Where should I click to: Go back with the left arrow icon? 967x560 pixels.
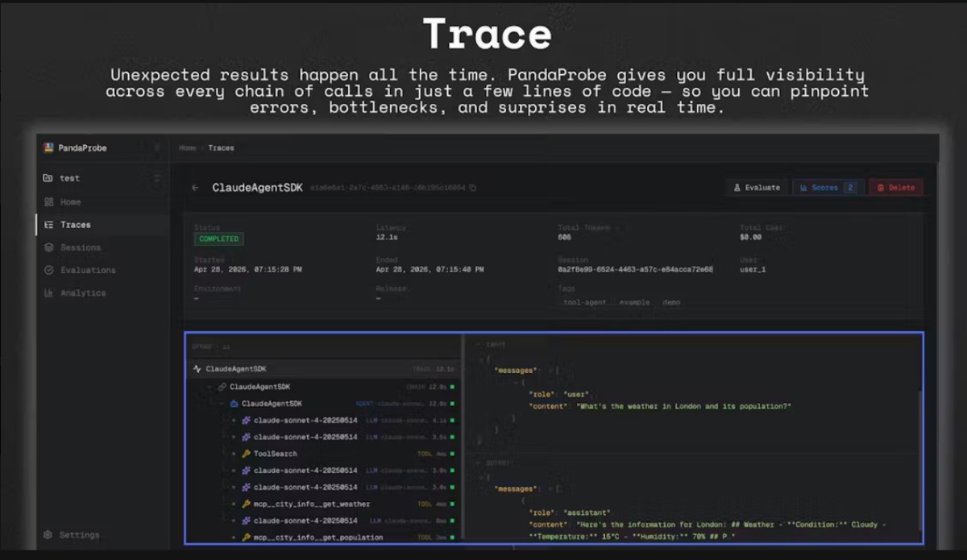pos(195,188)
